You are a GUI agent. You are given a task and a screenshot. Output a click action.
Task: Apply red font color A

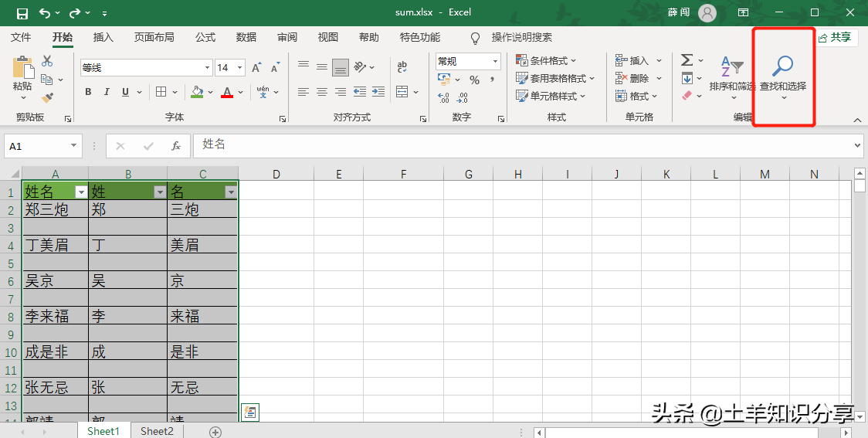[227, 92]
